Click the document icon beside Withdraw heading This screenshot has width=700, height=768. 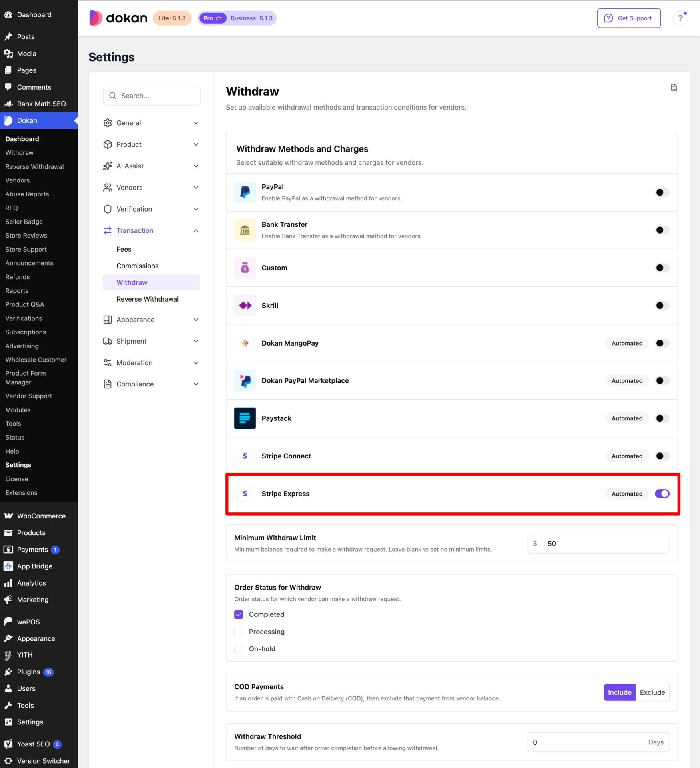(674, 88)
